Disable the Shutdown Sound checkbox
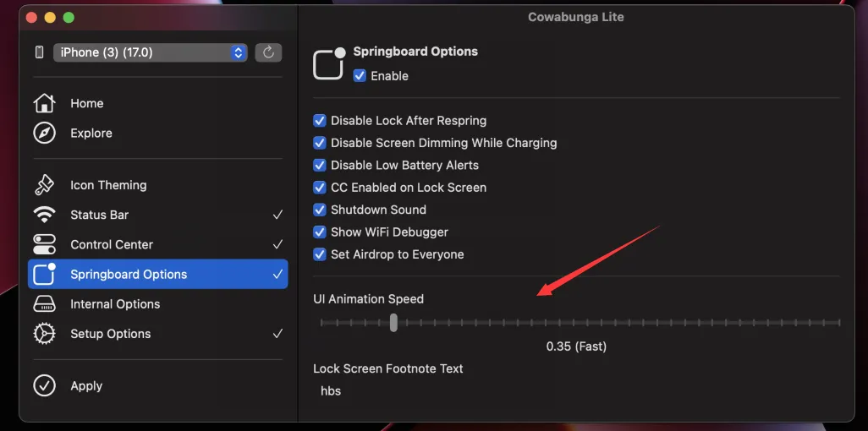The width and height of the screenshot is (868, 431). (320, 210)
